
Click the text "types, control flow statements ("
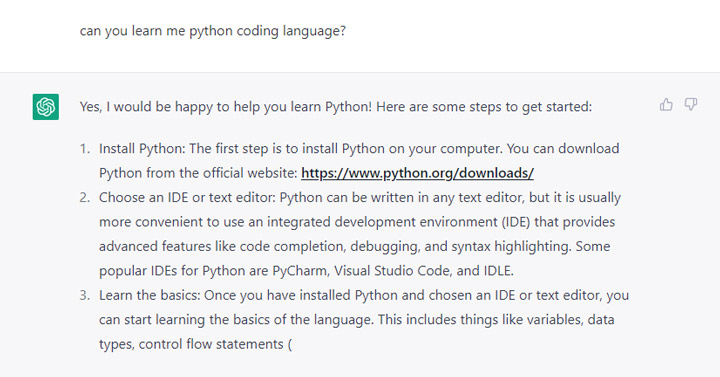pos(196,344)
